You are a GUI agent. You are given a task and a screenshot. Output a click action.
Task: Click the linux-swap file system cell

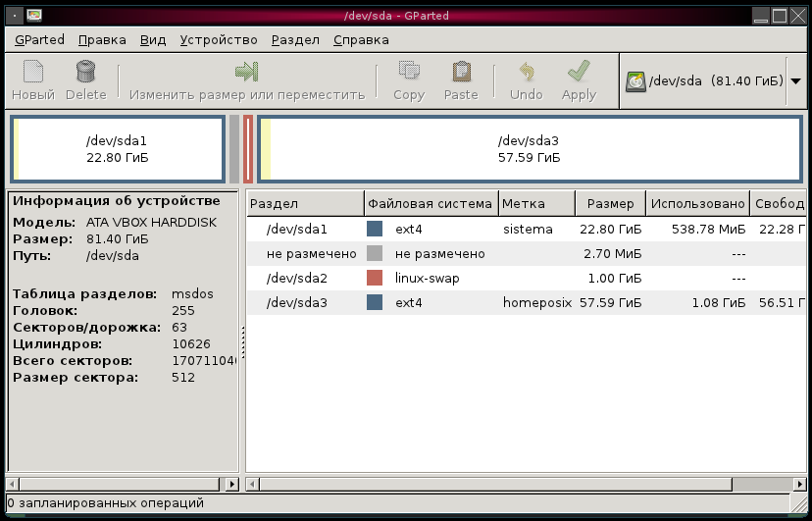coord(428,278)
